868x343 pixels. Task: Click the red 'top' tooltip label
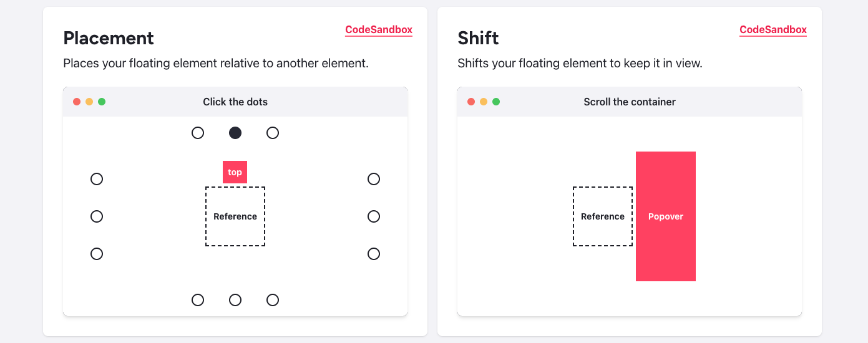click(x=235, y=172)
